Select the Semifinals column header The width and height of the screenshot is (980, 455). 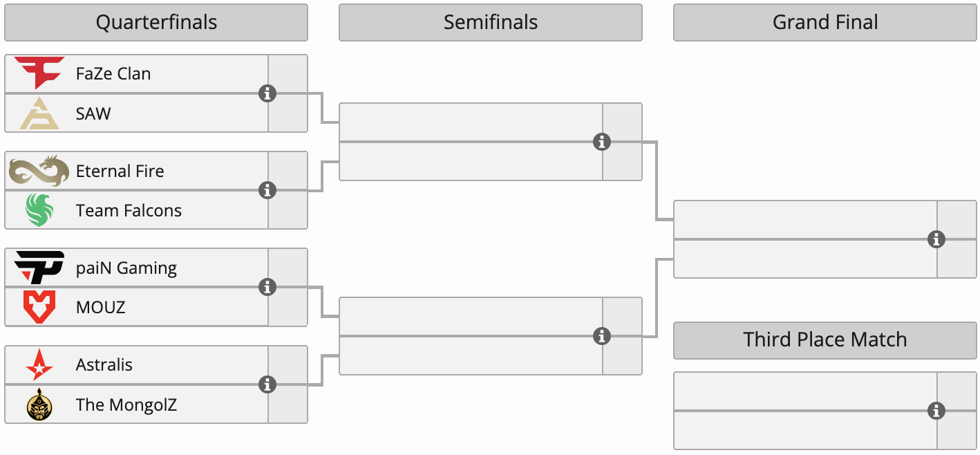coord(491,23)
